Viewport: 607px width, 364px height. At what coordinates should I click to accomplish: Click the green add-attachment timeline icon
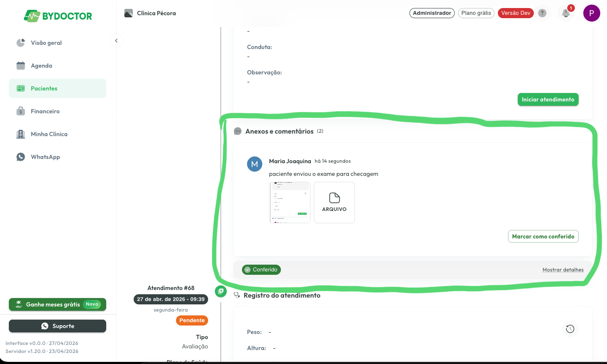point(221,291)
